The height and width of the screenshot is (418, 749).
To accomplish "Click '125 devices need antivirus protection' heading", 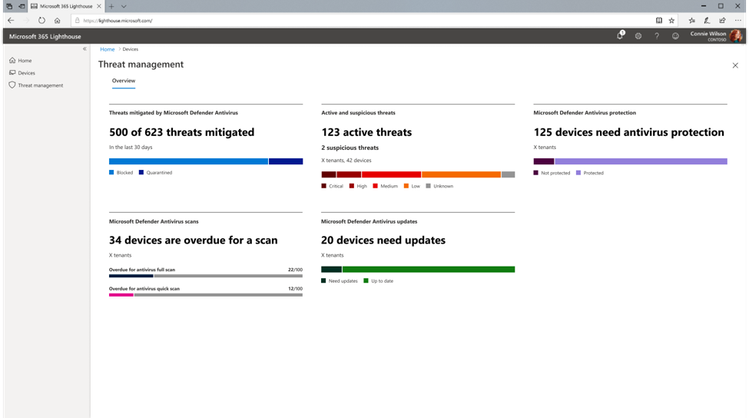I will (x=629, y=132).
